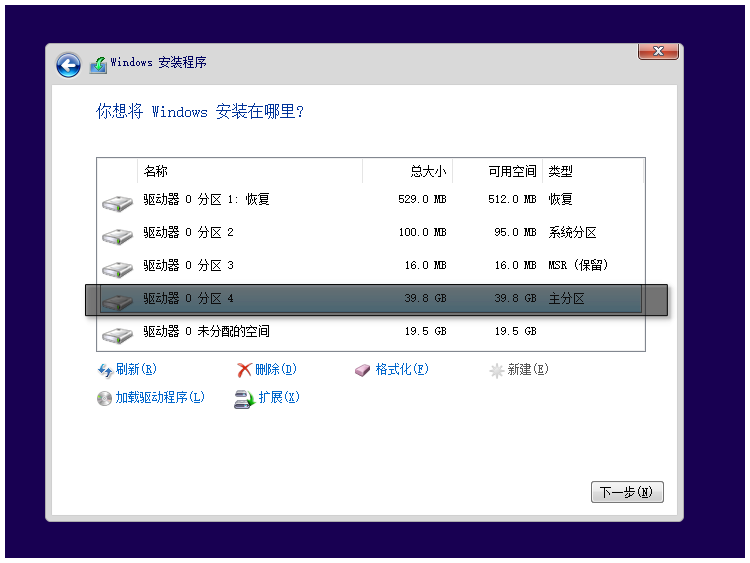Click the drive icon for partition 3

(117, 269)
